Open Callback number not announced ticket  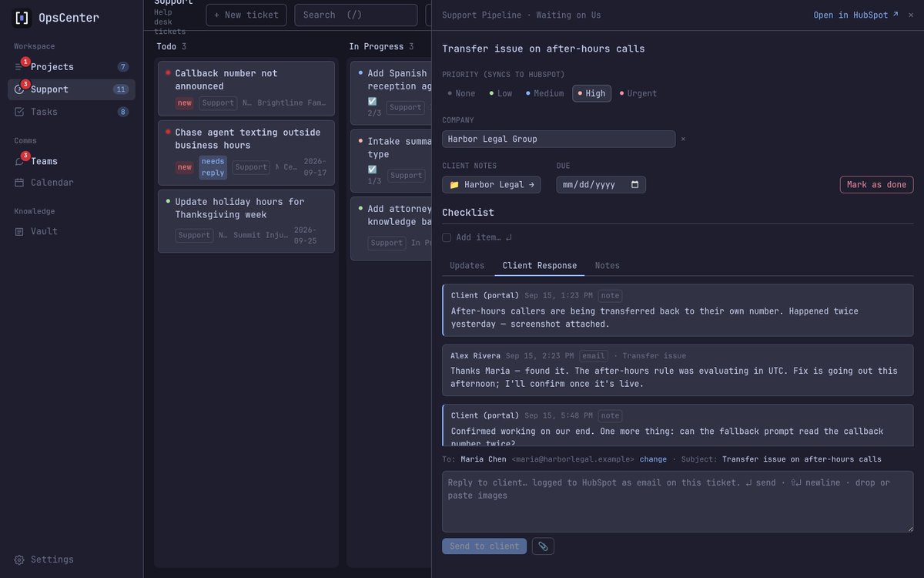pos(246,89)
